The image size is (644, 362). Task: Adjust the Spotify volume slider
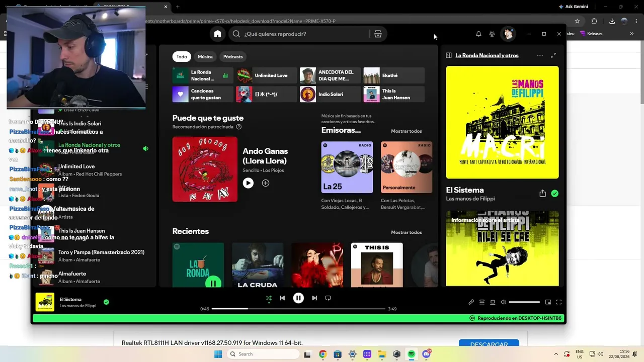(524, 302)
